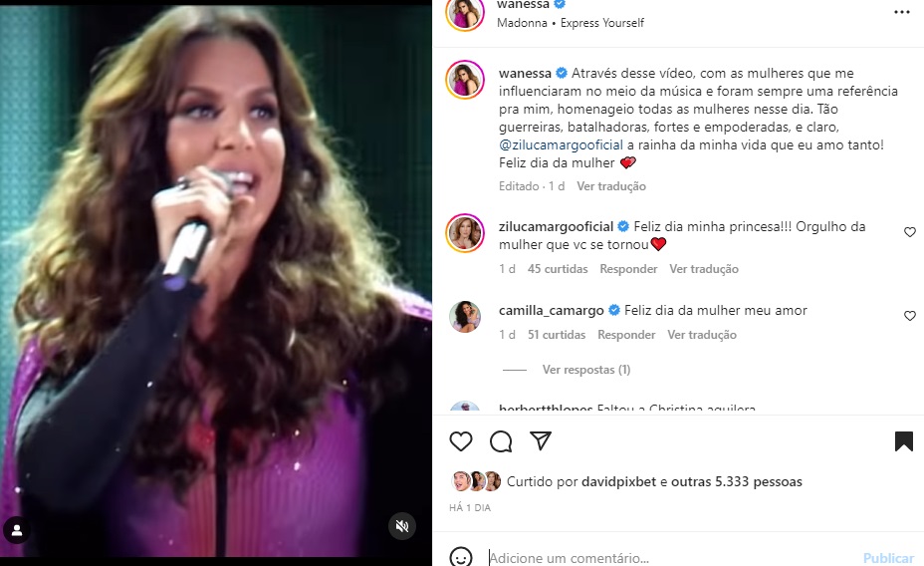924x566 pixels.
Task: Open emoji picker for comment
Action: click(x=461, y=557)
